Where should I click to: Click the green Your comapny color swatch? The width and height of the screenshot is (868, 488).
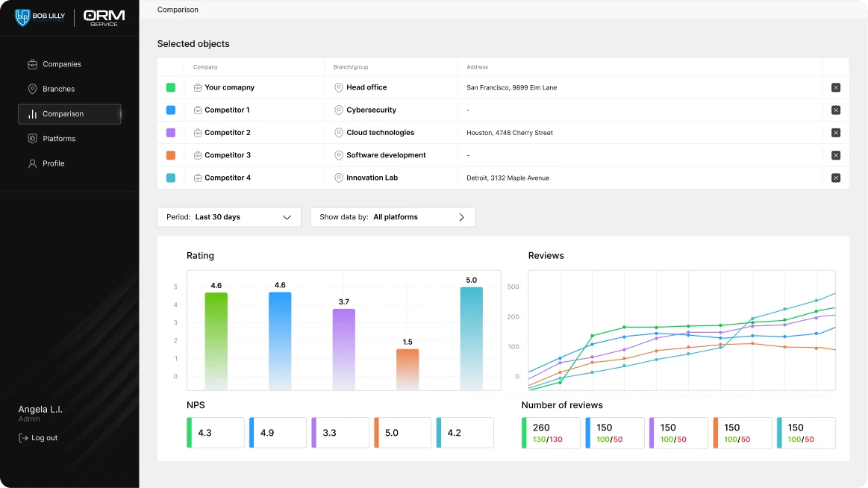point(171,87)
